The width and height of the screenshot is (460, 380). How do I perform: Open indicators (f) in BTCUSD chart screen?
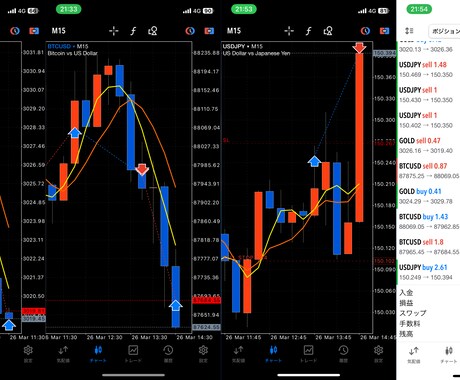point(133,31)
